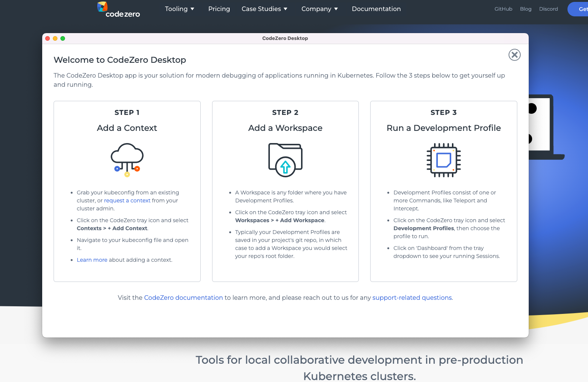Open the Discord link in header

[548, 9]
